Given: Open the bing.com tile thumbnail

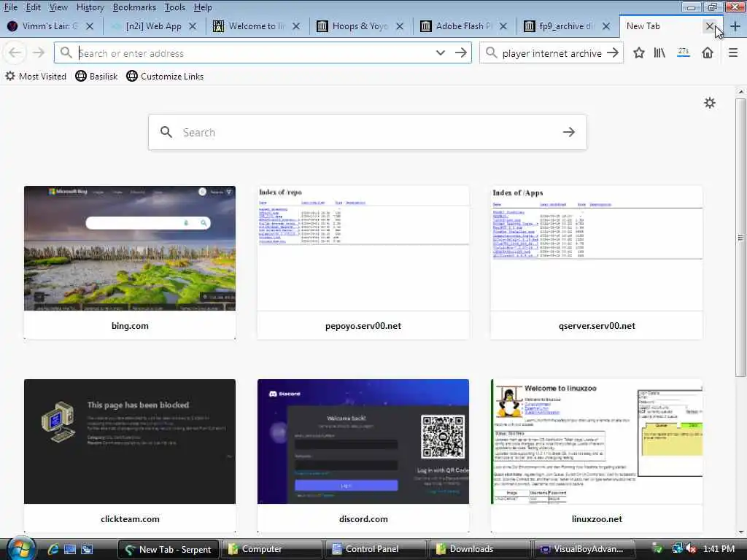Looking at the screenshot, I should (x=130, y=248).
